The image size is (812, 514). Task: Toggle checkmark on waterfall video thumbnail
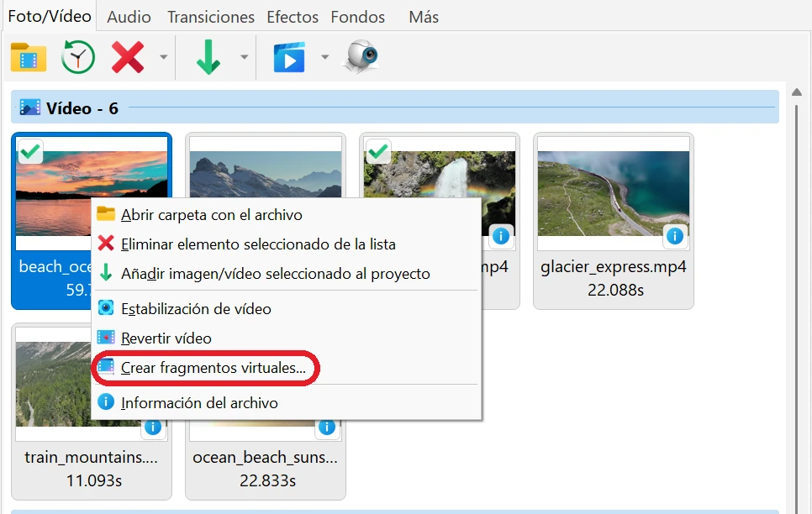(x=378, y=152)
